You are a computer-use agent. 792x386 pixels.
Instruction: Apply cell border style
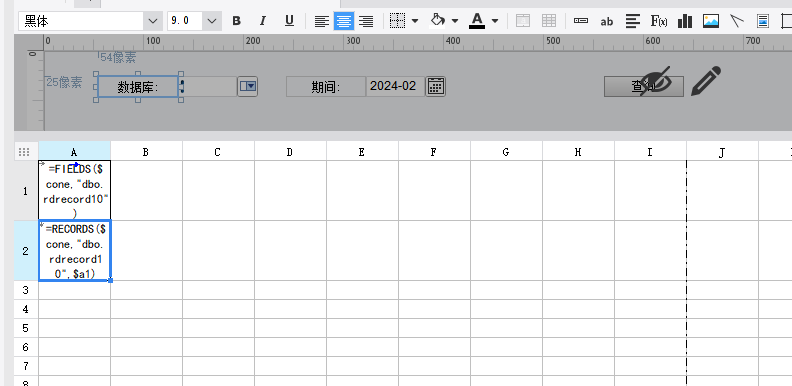point(398,21)
